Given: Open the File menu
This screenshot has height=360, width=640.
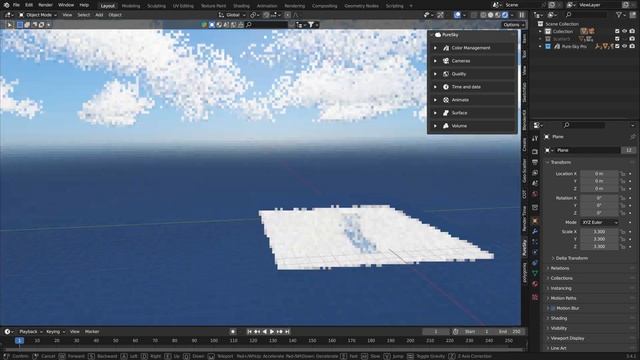Looking at the screenshot, I should [16, 5].
